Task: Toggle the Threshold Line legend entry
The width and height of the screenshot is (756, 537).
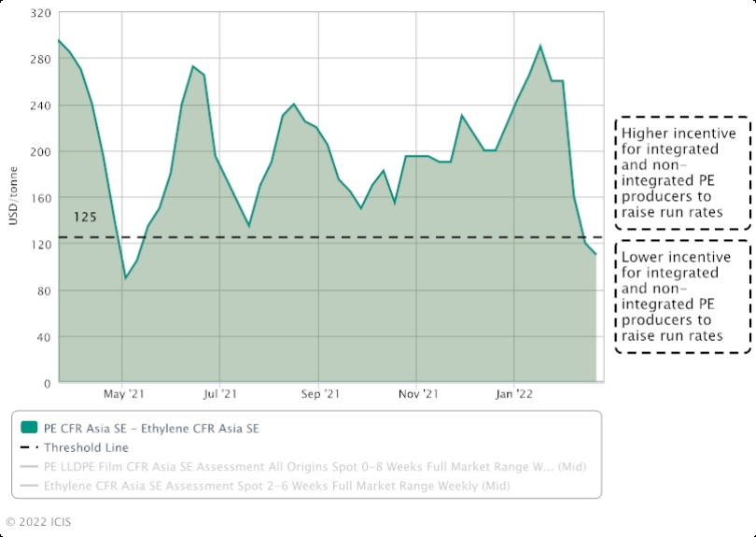Action: click(75, 447)
